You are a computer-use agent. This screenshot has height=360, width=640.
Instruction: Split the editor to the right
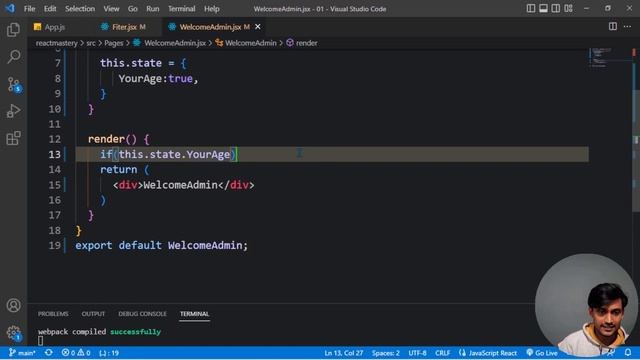[613, 27]
